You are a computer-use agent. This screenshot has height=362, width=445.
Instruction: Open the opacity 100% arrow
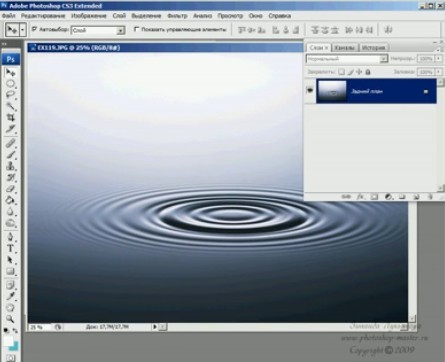439,59
